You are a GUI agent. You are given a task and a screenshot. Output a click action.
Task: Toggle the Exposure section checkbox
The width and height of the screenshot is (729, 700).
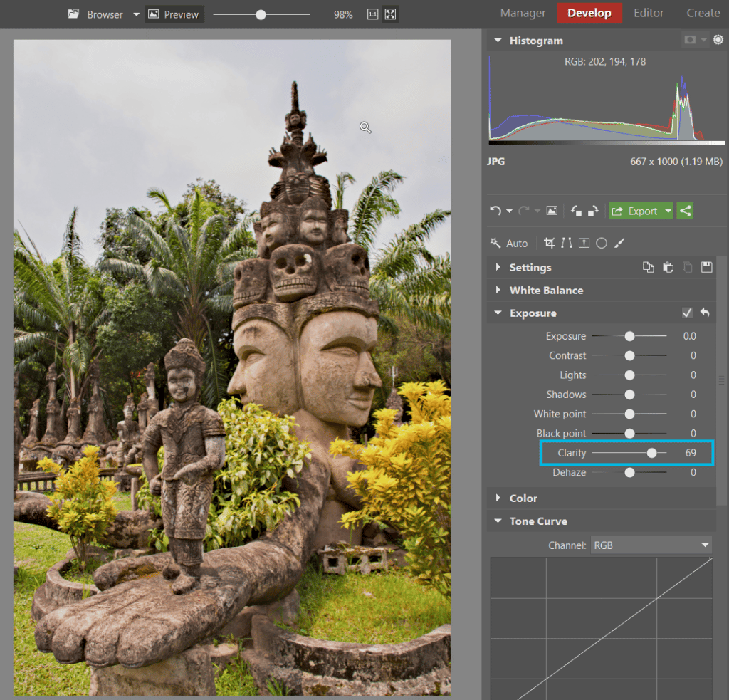click(x=687, y=313)
